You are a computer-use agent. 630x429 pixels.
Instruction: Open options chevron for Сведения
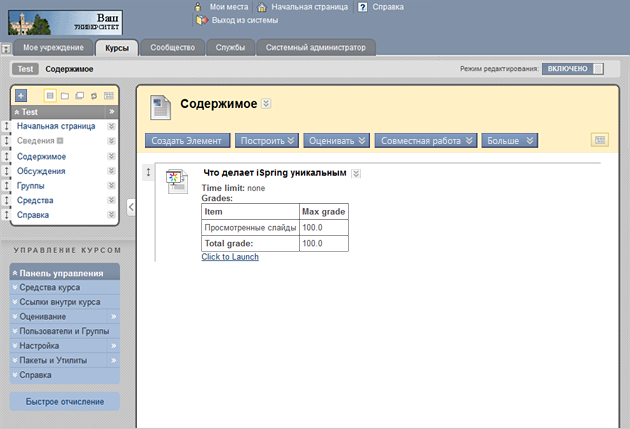tap(111, 141)
